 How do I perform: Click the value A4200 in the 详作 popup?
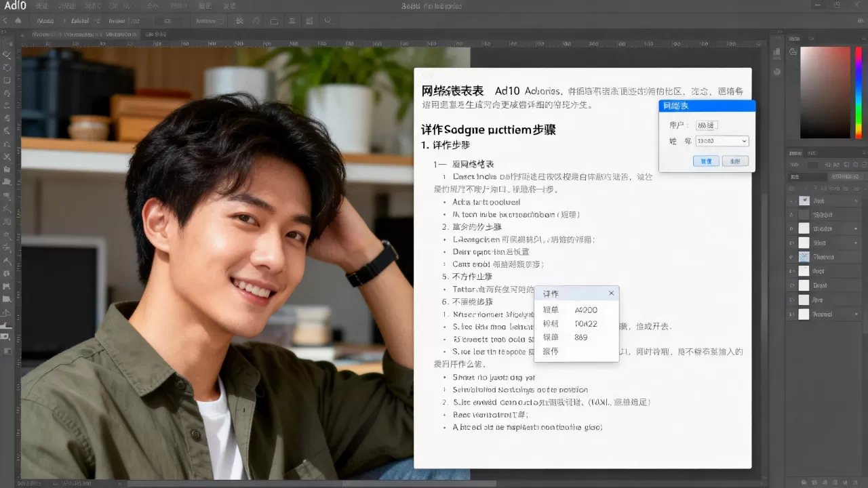tap(586, 310)
